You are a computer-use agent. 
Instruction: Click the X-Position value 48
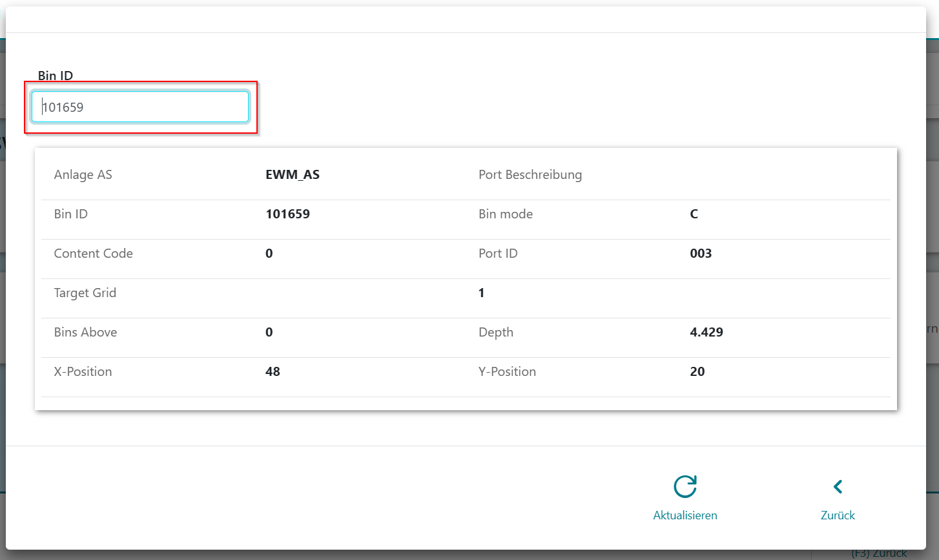273,372
